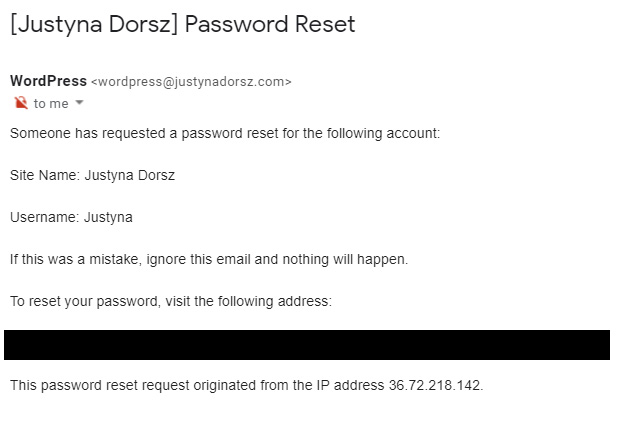Click the red crossed-out lock encryption icon
This screenshot has height=421, width=624.
(21, 103)
